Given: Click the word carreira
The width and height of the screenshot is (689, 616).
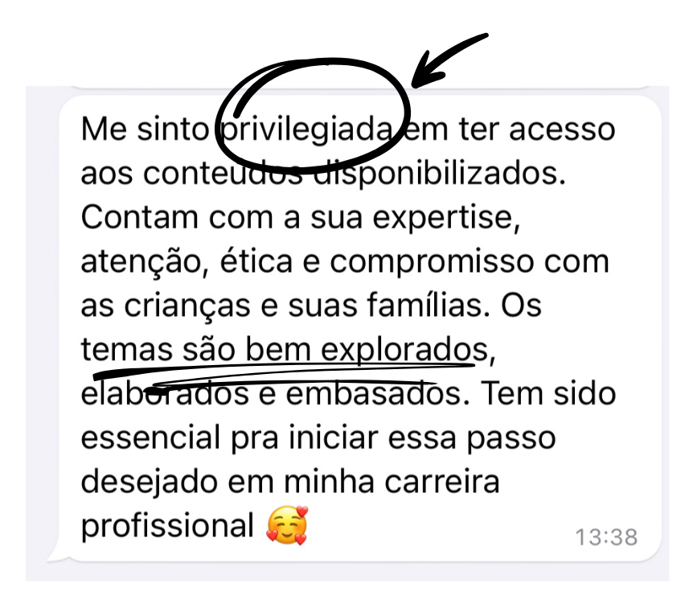Looking at the screenshot, I should [442, 482].
